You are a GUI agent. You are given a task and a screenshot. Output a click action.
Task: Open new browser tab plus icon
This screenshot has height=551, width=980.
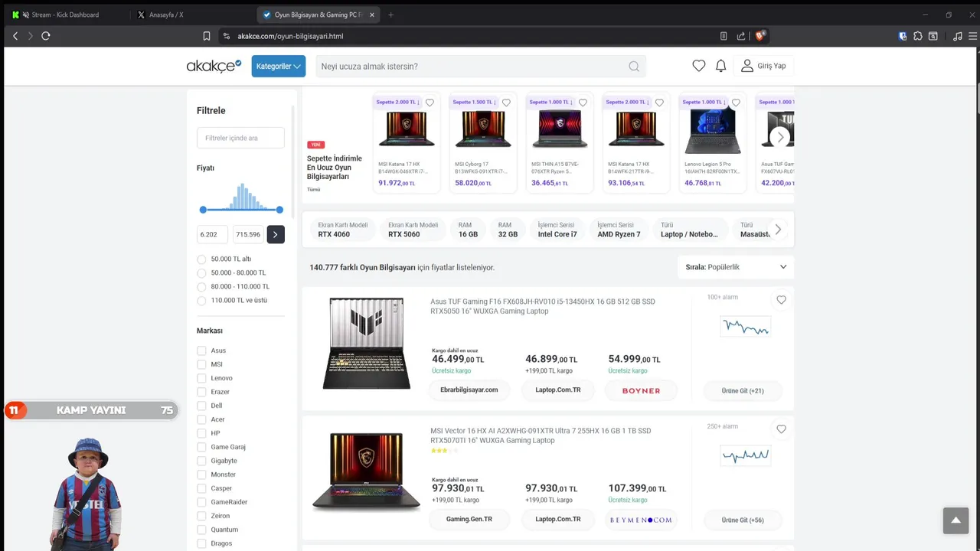pyautogui.click(x=390, y=15)
